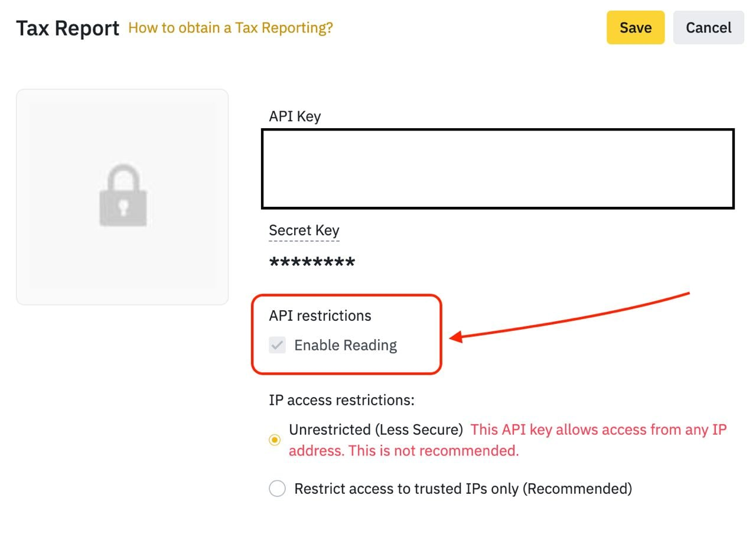756x537 pixels.
Task: Select the Unrestricted (Less Secure) radio button
Action: coord(275,440)
